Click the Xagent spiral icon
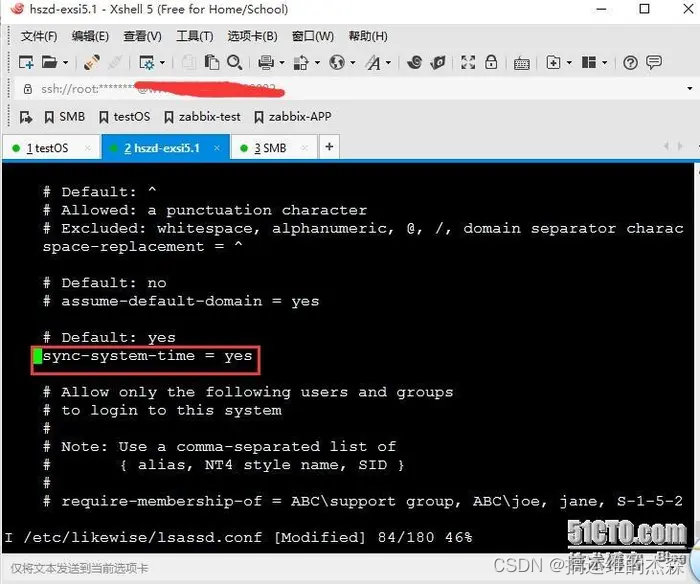 (414, 62)
